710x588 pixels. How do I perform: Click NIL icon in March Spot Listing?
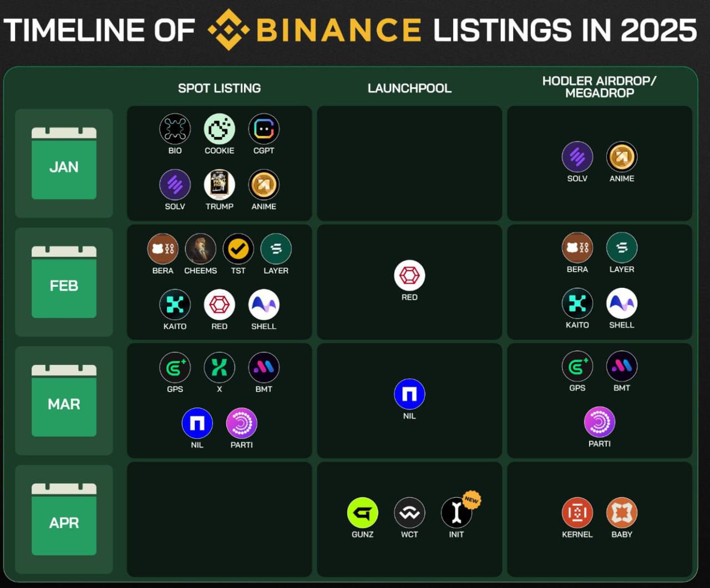click(197, 423)
